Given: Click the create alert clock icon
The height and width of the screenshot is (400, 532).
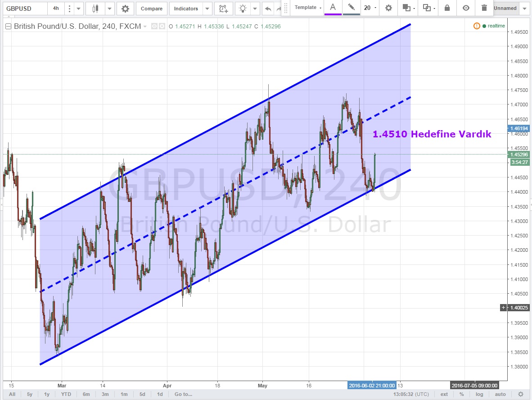Looking at the screenshot, I should point(223,9).
